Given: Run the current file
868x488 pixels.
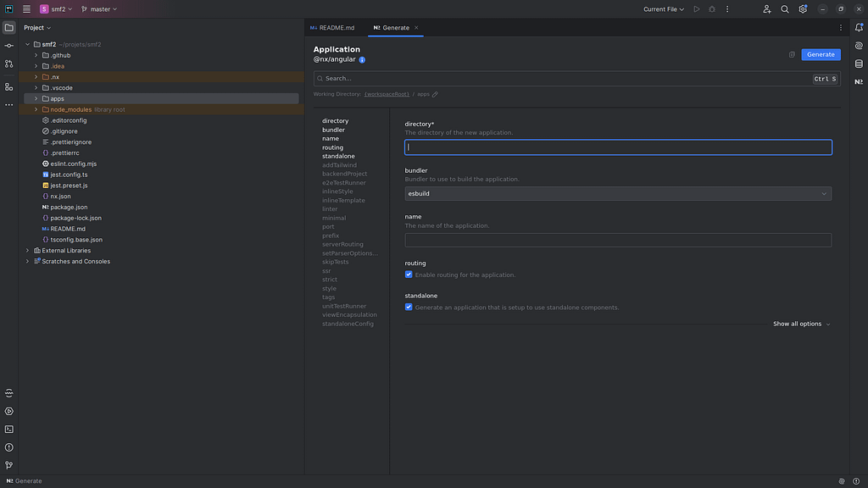Looking at the screenshot, I should point(697,8).
